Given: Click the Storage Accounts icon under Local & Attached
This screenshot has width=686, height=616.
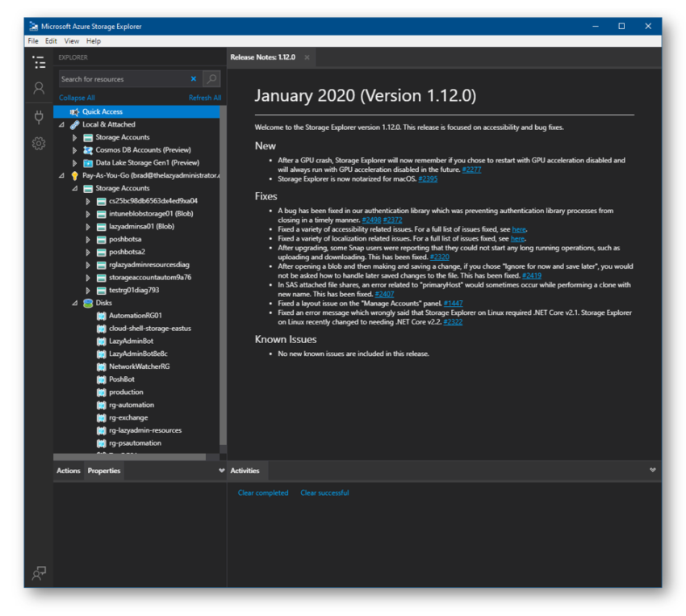Looking at the screenshot, I should tap(88, 137).
